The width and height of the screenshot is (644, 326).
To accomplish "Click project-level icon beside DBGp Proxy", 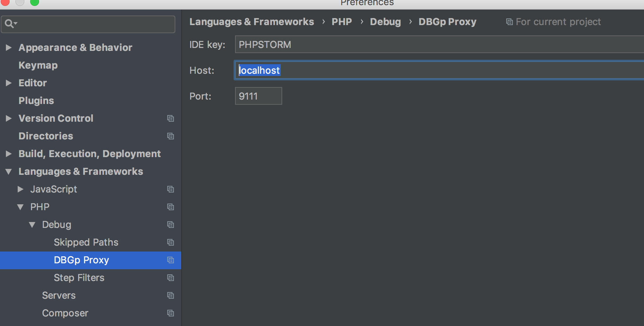I will [171, 260].
